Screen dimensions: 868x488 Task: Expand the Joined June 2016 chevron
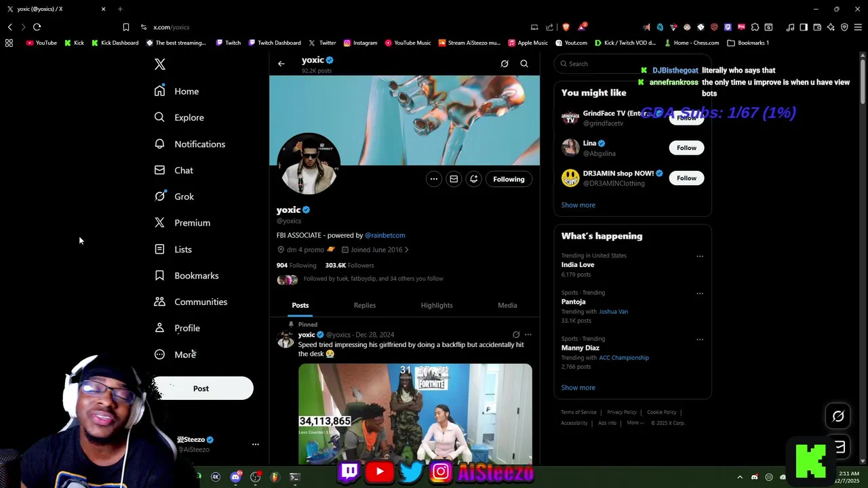407,250
